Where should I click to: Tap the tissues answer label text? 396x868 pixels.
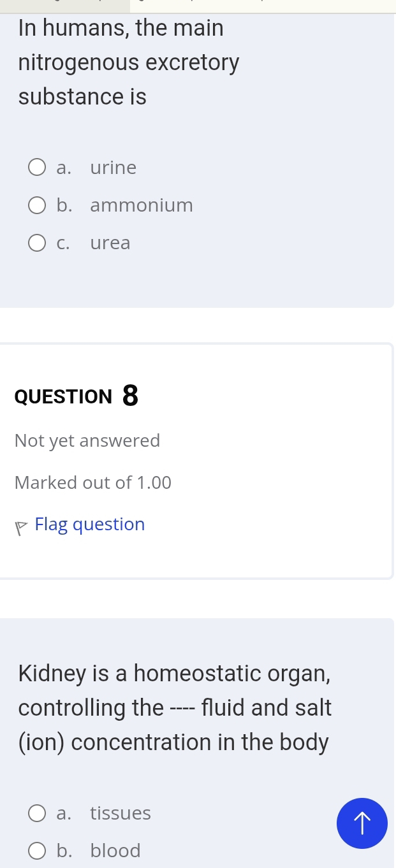121,813
